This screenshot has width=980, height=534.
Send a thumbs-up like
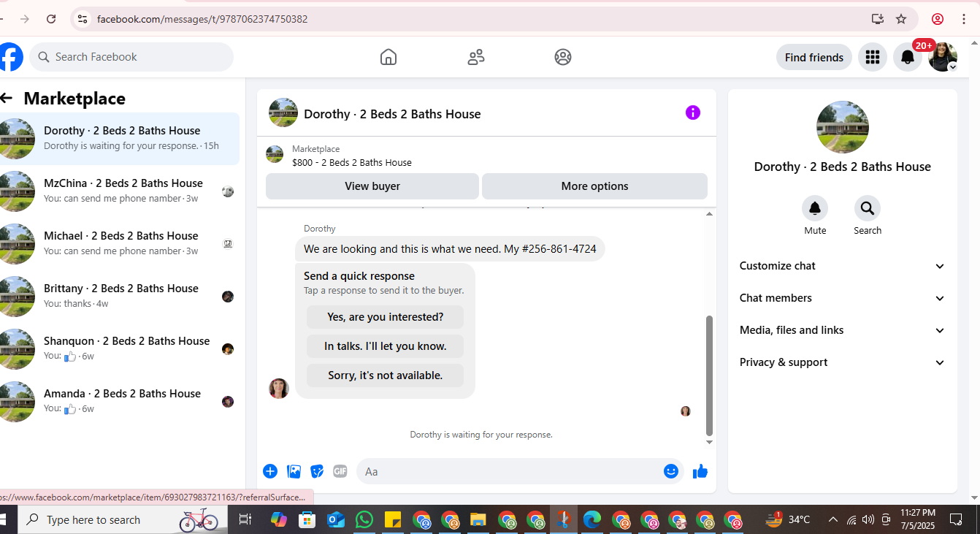700,471
